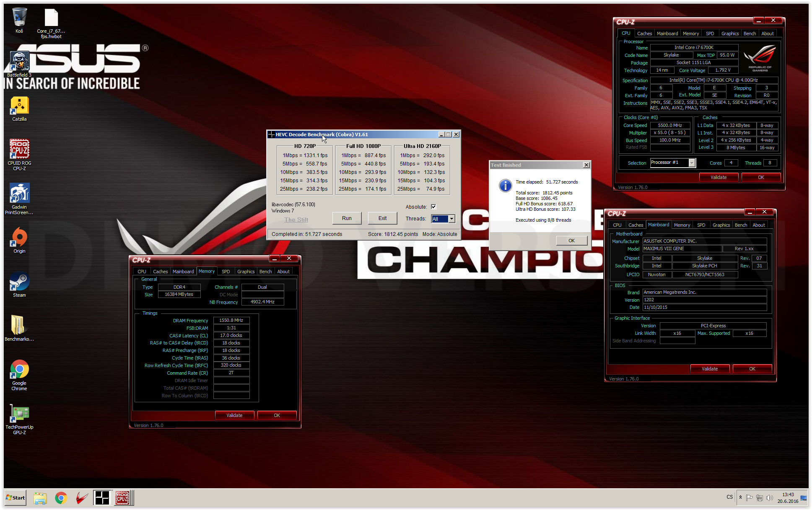812x510 pixels.
Task: Switch to Mainboard tab in top CPU-Z window
Action: (x=667, y=34)
